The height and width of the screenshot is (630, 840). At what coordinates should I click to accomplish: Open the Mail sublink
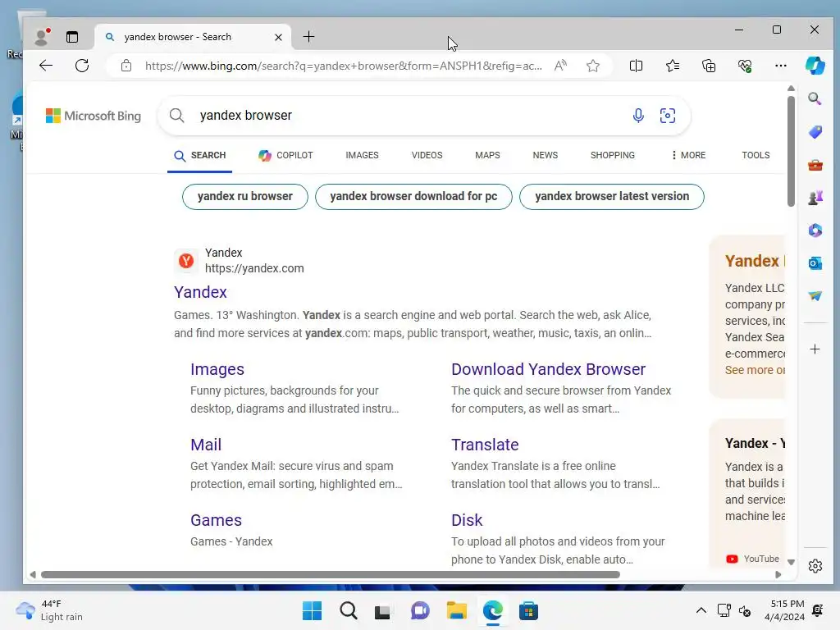pyautogui.click(x=206, y=445)
